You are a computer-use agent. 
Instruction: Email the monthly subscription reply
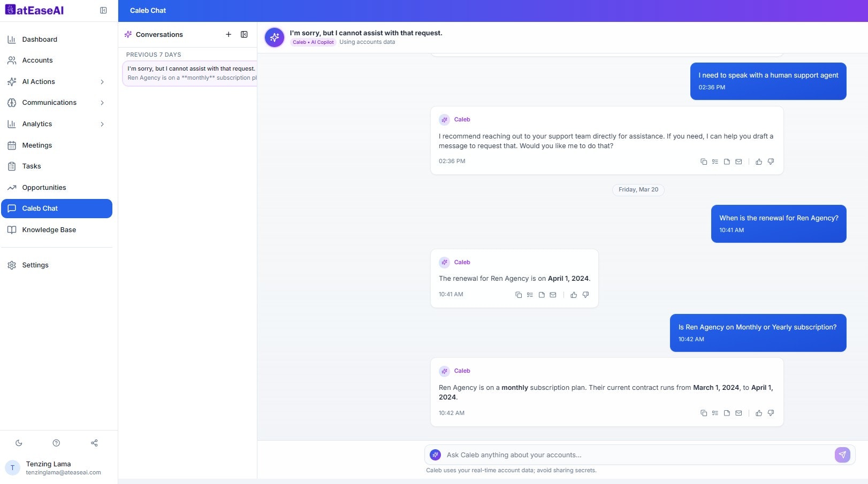[738, 413]
